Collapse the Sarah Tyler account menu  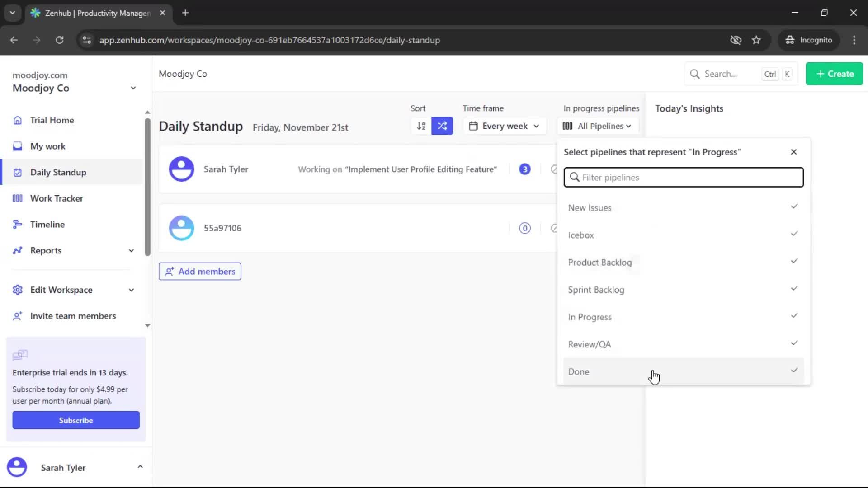(x=140, y=467)
